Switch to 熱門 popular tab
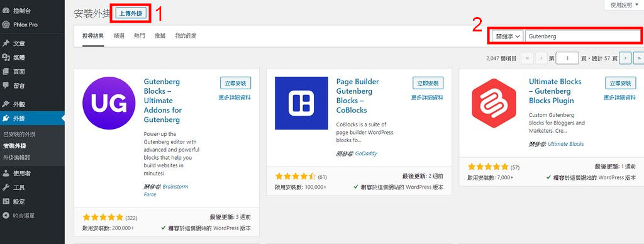 (x=139, y=36)
